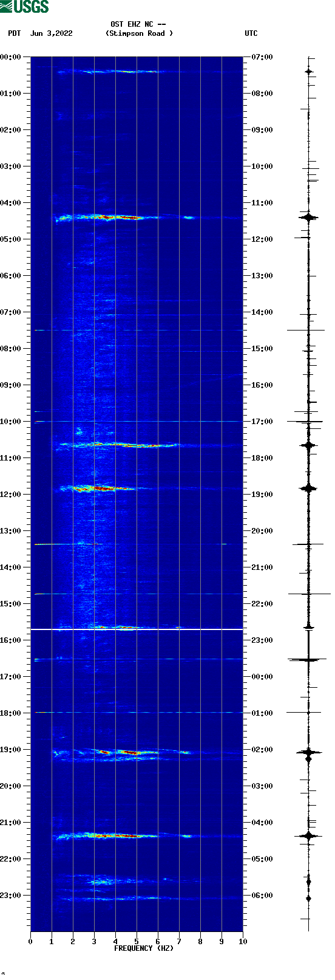Click the 10:00 PDT time label
335x980 pixels.
pos(10,422)
